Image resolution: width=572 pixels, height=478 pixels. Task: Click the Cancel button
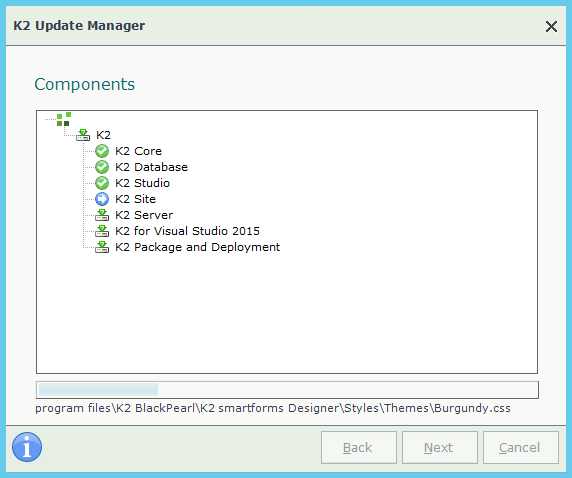pyautogui.click(x=521, y=447)
